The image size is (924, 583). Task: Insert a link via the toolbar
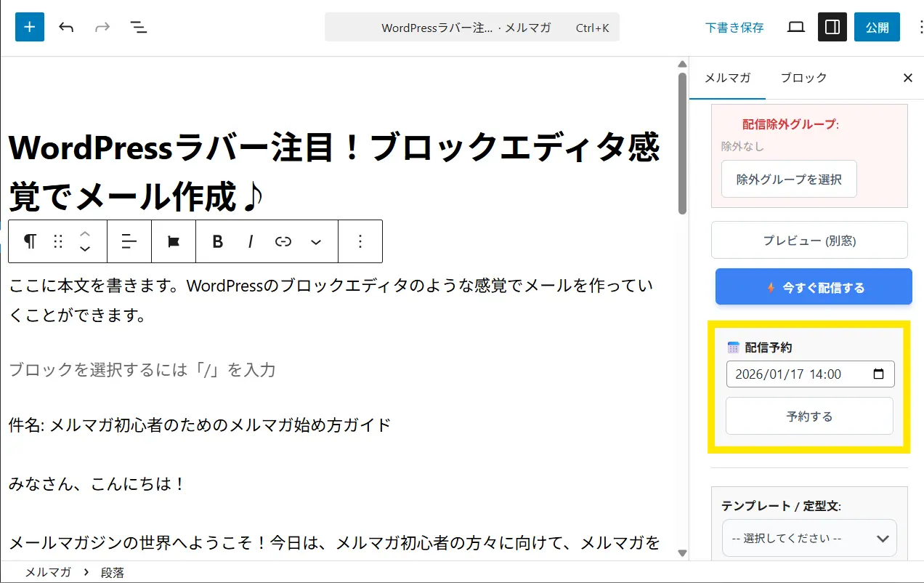click(283, 241)
